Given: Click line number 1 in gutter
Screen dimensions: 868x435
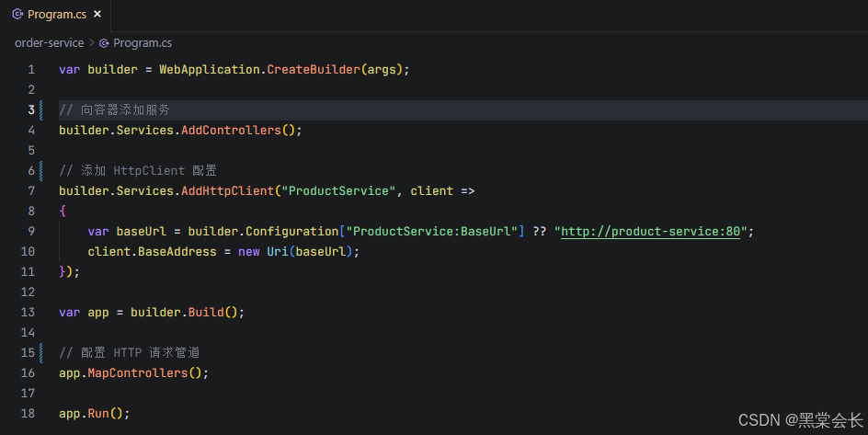Looking at the screenshot, I should point(31,70).
